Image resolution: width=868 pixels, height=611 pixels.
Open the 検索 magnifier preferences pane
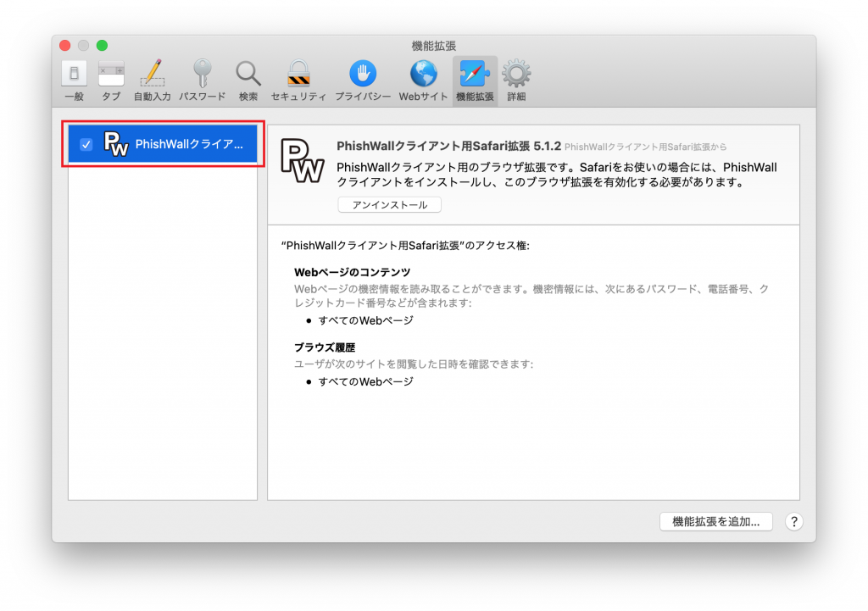click(x=248, y=81)
